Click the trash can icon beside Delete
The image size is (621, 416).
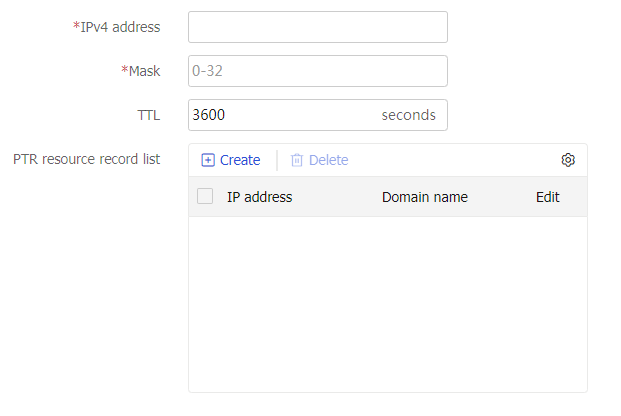[297, 160]
